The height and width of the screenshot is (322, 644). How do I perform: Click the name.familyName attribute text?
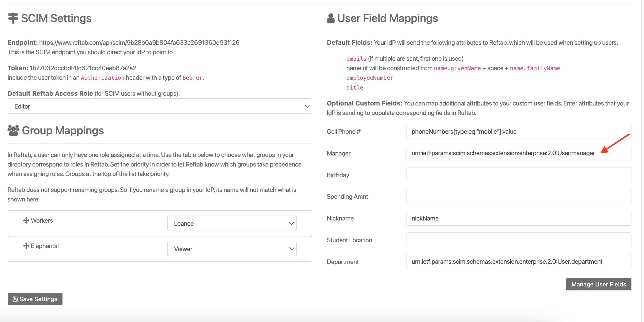pyautogui.click(x=535, y=68)
